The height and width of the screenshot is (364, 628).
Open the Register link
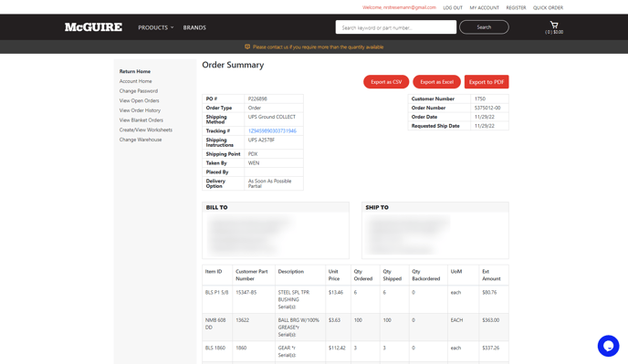(x=516, y=7)
